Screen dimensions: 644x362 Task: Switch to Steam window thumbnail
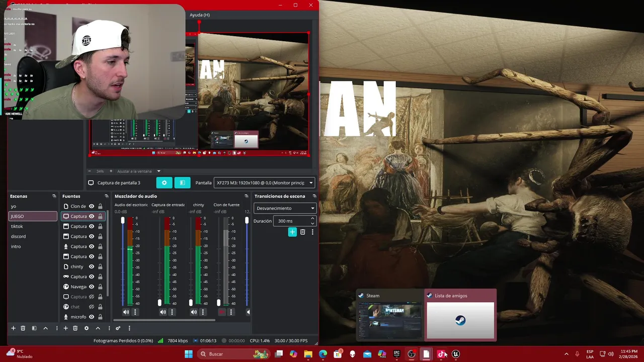coord(390,315)
